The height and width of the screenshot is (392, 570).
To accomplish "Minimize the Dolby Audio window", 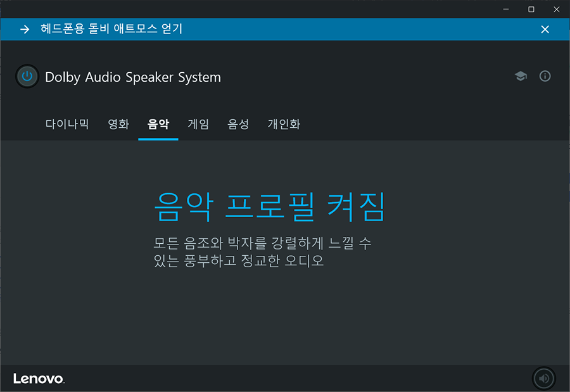I will coord(505,9).
